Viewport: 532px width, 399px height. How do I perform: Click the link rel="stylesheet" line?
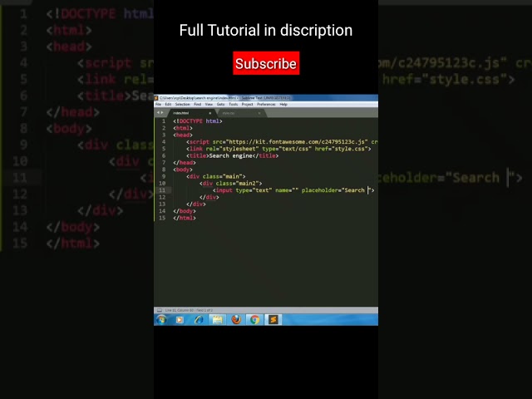tap(278, 149)
